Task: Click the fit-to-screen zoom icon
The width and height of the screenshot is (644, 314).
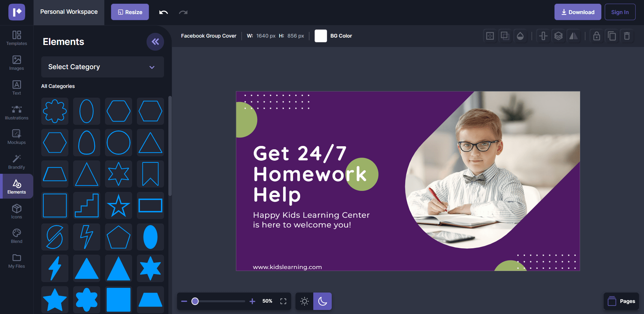Action: pyautogui.click(x=283, y=301)
